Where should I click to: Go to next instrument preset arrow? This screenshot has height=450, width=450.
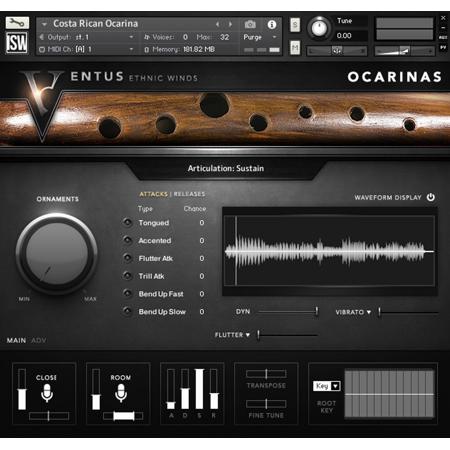coord(230,24)
